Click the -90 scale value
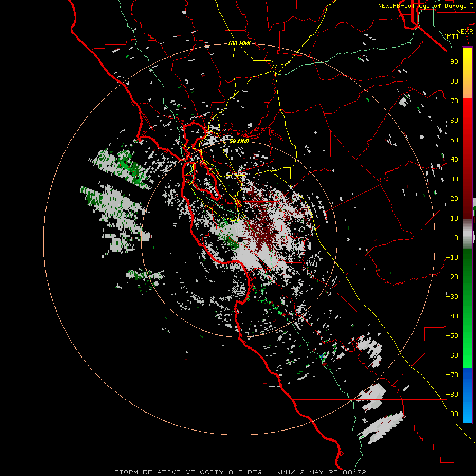 452,414
